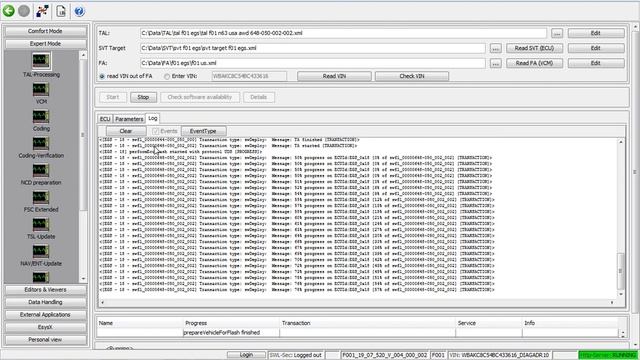Viewport: 640px width, 360px height.
Task: Browse for SVT Target file with ellipsis button
Action: 496,48
